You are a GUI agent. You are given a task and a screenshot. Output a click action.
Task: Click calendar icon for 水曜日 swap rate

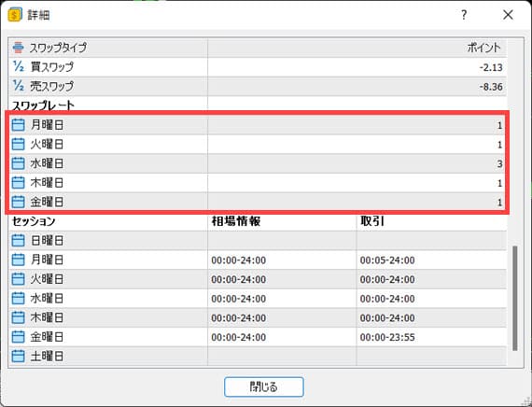click(18, 163)
